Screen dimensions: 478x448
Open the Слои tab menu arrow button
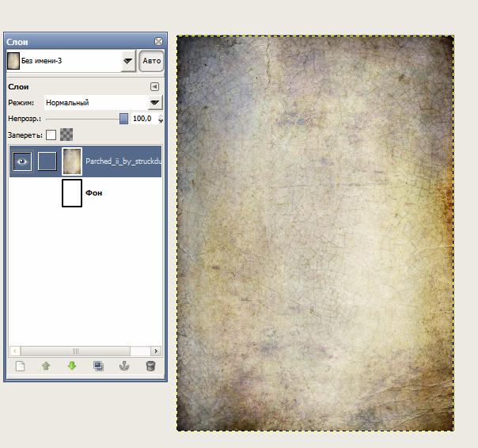[154, 87]
